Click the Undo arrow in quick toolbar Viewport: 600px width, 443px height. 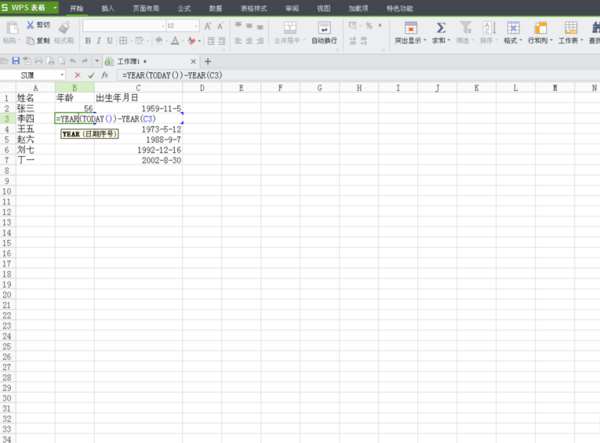click(x=73, y=61)
